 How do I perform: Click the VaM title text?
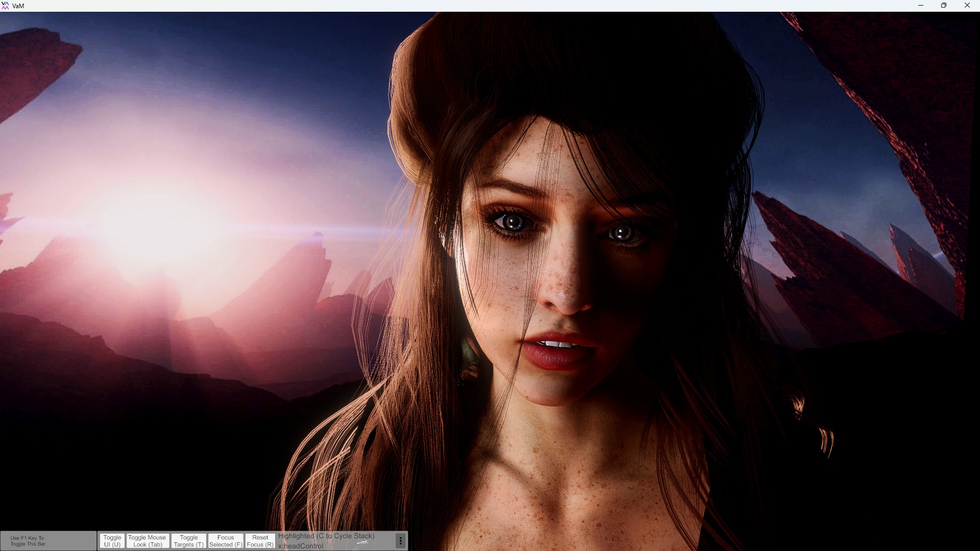18,6
